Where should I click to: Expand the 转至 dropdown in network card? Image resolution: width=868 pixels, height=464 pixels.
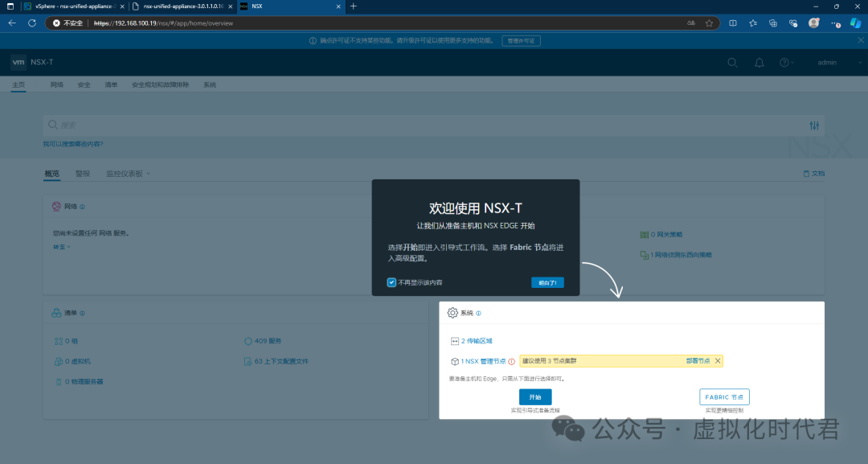(61, 247)
